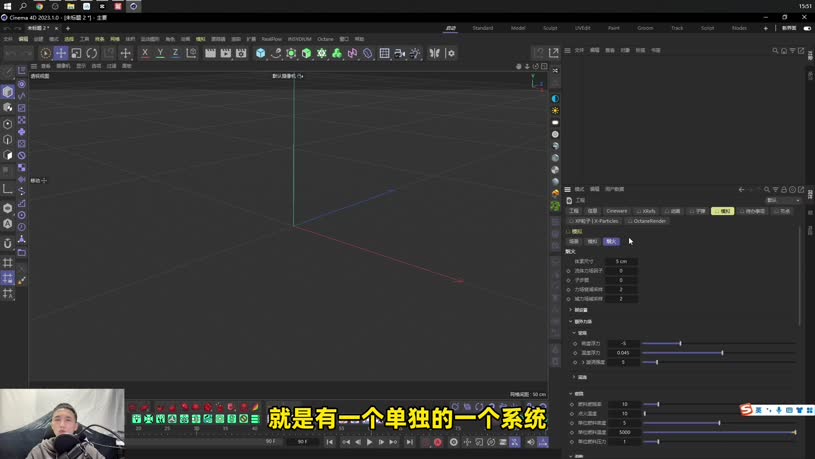Add a new document tab with plus

pyautogui.click(x=68, y=28)
